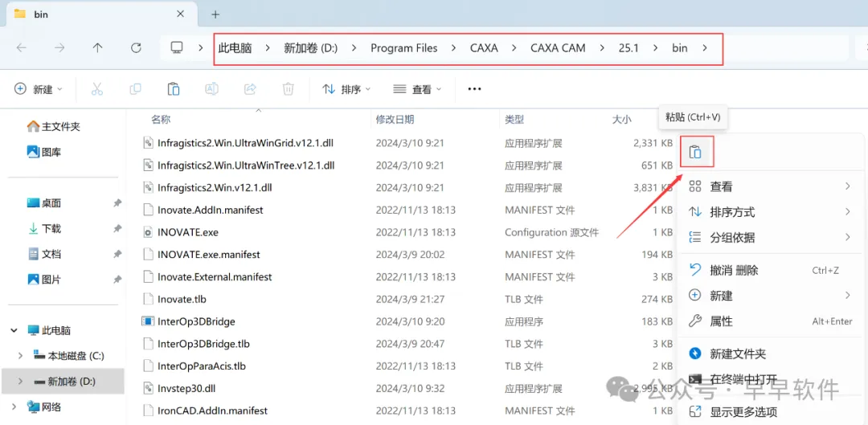Select 在终端中打开 in context menu
The image size is (868, 425).
coord(770,379)
